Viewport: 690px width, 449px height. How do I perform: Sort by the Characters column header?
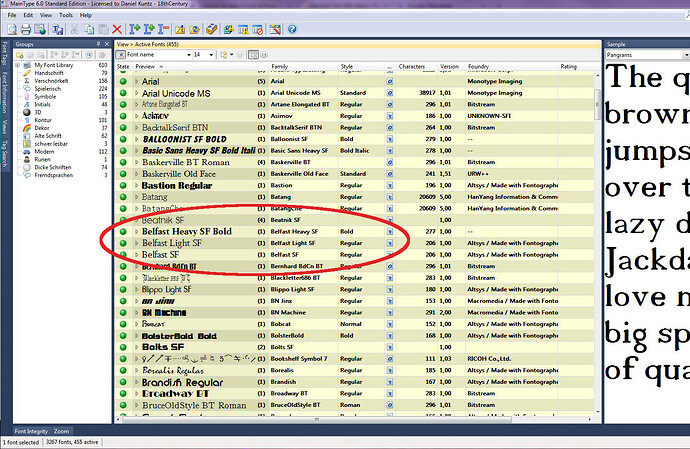412,66
